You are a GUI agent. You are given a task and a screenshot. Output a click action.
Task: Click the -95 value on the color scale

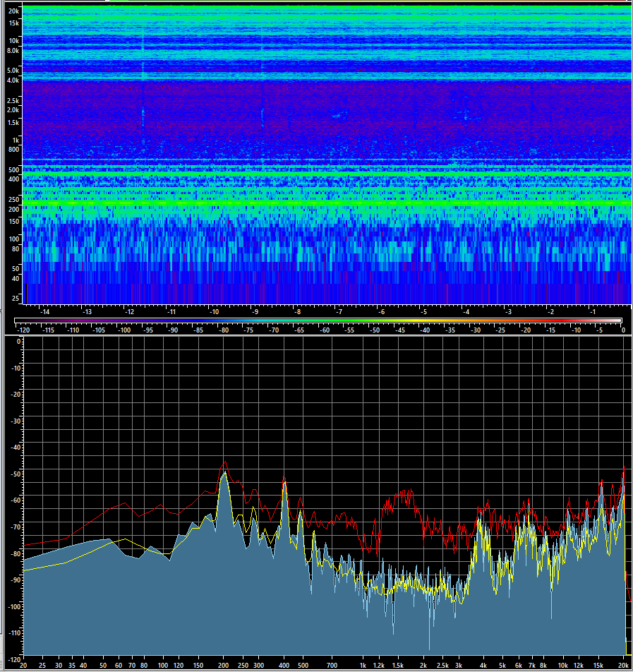(147, 330)
